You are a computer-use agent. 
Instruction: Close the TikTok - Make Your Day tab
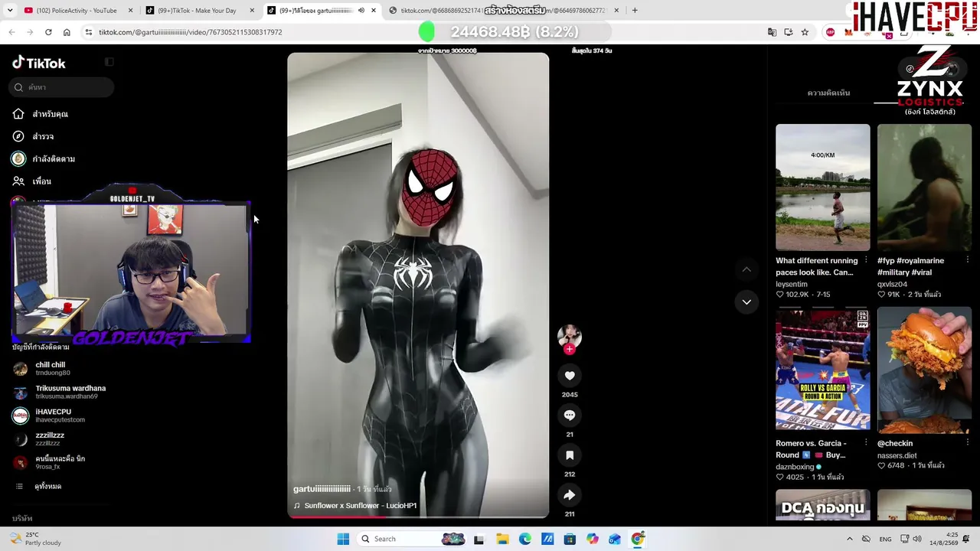253,11
